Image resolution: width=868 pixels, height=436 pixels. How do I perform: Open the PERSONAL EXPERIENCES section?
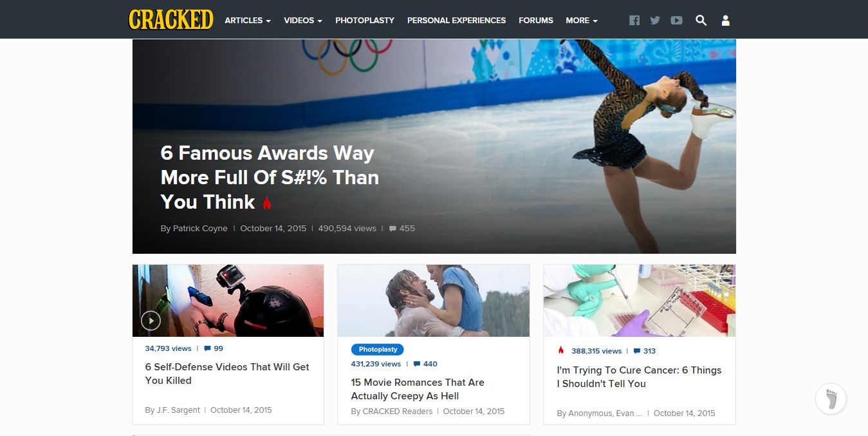pyautogui.click(x=457, y=20)
